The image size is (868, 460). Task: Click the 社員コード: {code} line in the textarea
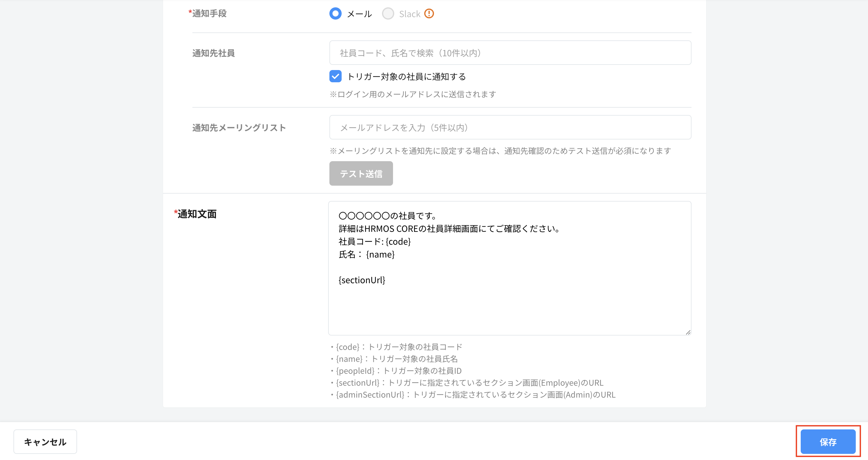[374, 241]
